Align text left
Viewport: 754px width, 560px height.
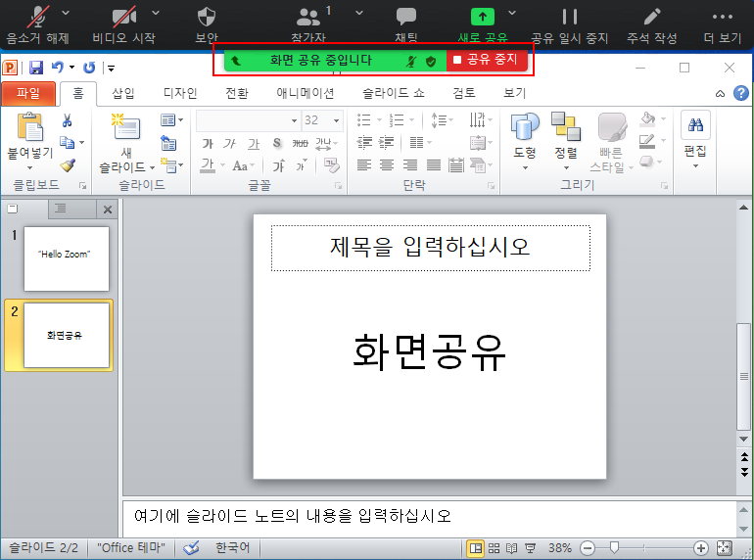[364, 165]
